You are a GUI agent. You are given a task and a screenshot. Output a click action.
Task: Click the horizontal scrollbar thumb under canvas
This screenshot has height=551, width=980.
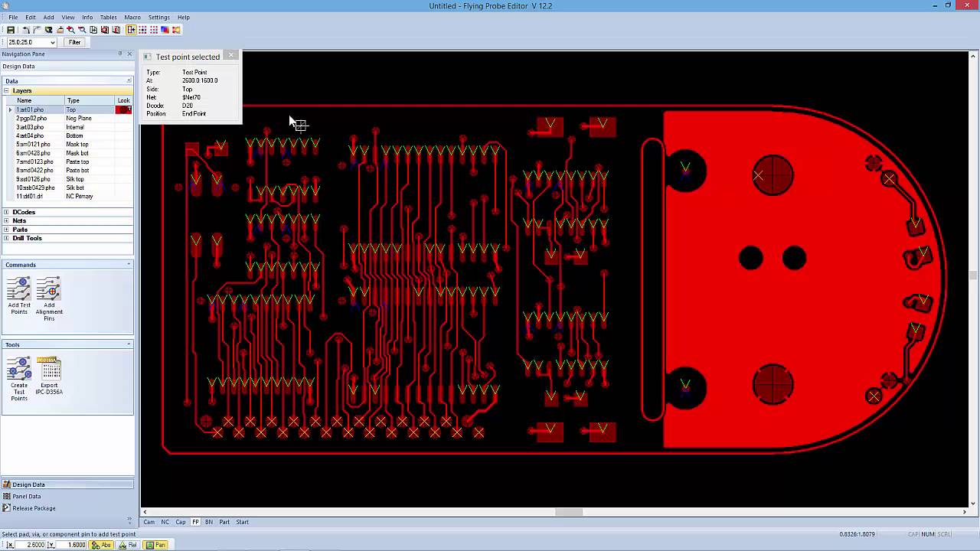coord(569,512)
